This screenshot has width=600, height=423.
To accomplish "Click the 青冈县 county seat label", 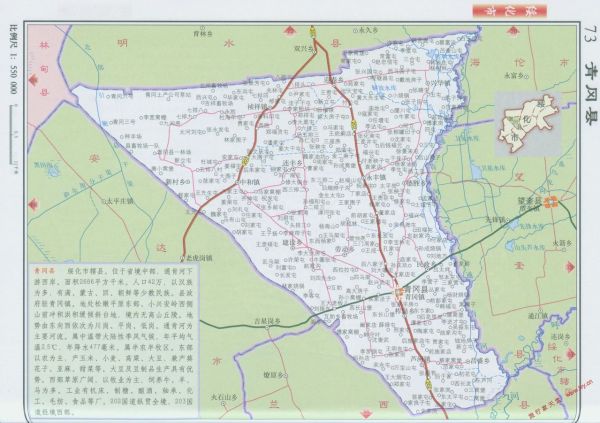I will (417, 289).
